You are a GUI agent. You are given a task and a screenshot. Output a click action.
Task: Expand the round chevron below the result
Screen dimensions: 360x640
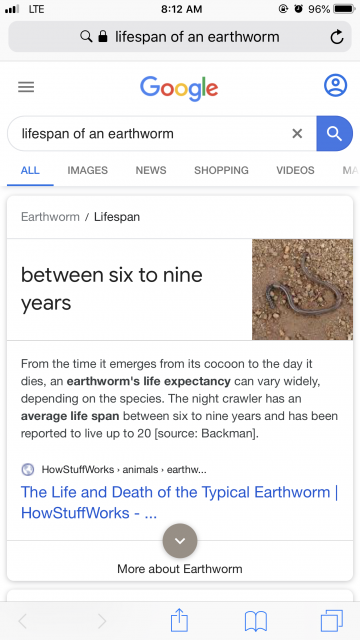[180, 541]
